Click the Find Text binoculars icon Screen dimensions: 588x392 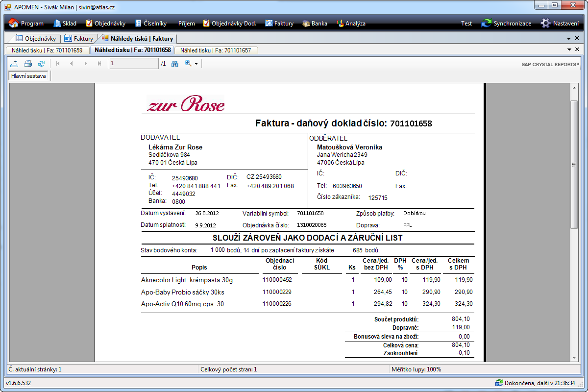pyautogui.click(x=174, y=63)
